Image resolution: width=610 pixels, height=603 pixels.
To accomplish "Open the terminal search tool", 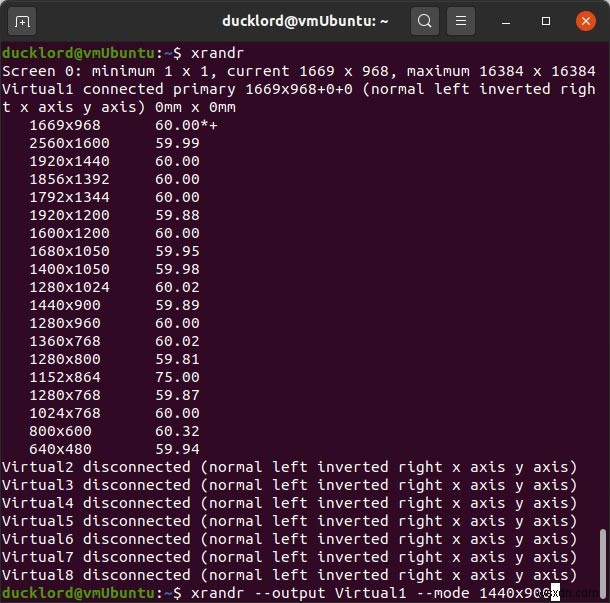I will 425,21.
